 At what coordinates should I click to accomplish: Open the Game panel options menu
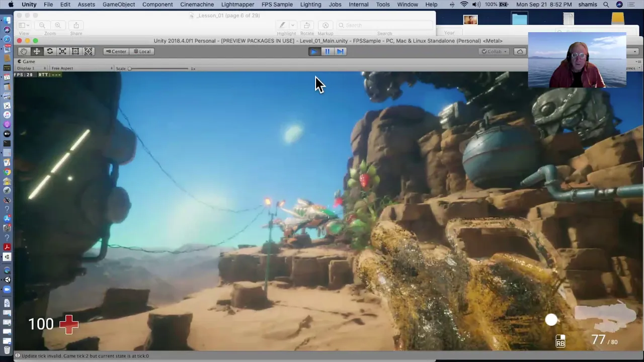pyautogui.click(x=638, y=61)
